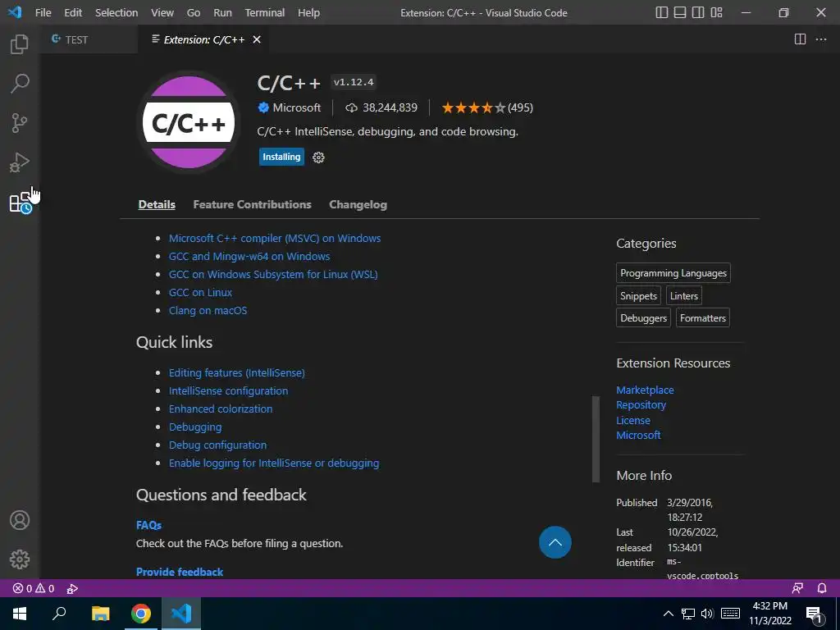Open the editor More Actions menu
Image resolution: width=840 pixels, height=630 pixels.
(x=820, y=39)
